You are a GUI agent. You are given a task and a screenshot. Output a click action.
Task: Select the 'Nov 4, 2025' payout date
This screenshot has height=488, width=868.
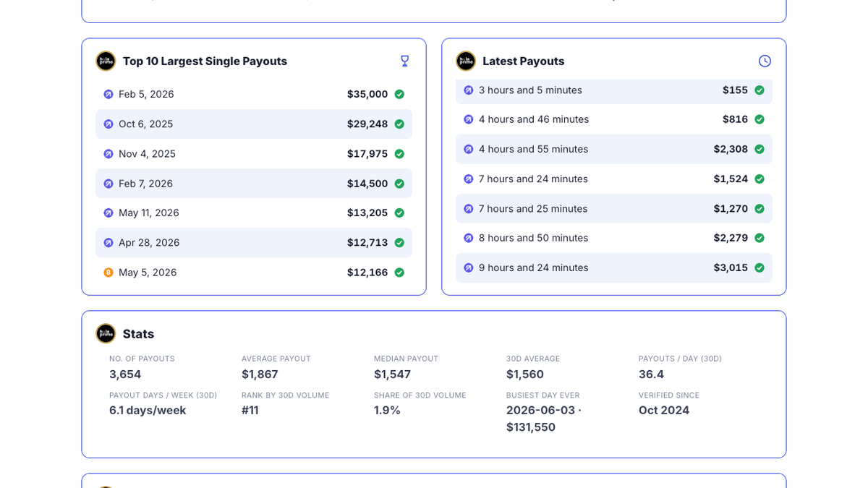tap(147, 153)
